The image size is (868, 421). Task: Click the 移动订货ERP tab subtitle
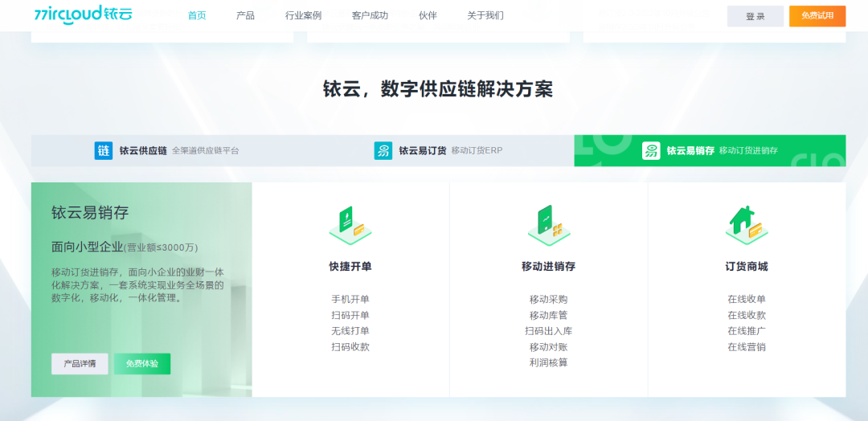click(x=477, y=150)
